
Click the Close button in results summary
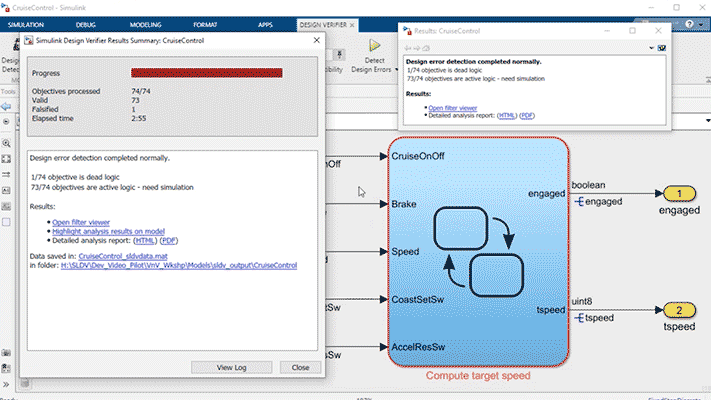[300, 367]
